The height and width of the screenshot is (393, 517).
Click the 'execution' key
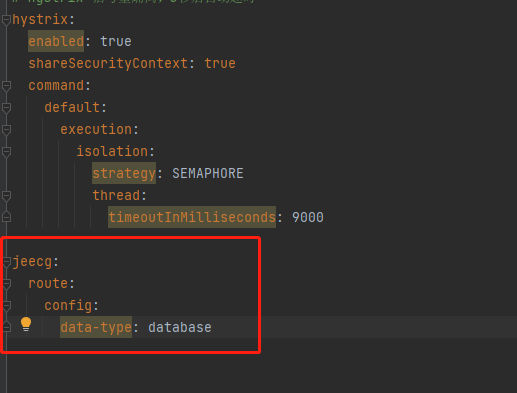point(96,129)
